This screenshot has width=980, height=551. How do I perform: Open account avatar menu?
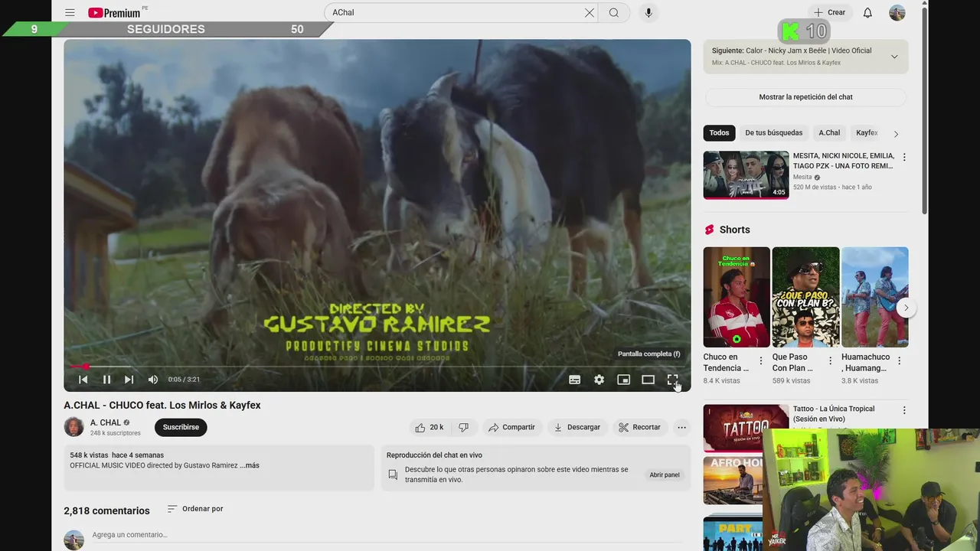(x=897, y=12)
